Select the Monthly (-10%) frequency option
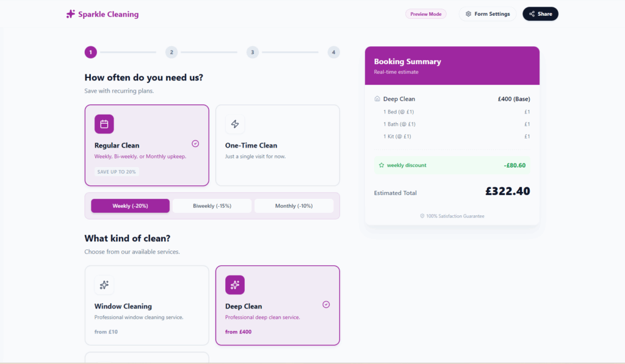 click(x=294, y=206)
